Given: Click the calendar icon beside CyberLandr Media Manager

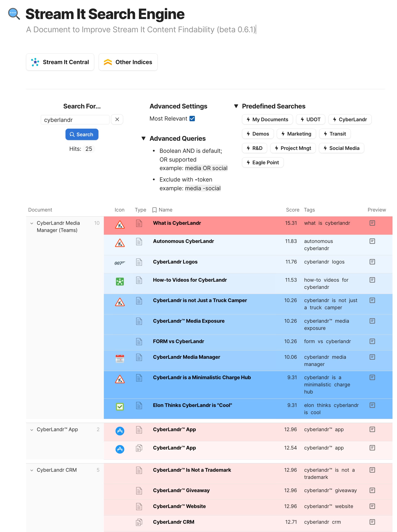Looking at the screenshot, I should pos(120,359).
